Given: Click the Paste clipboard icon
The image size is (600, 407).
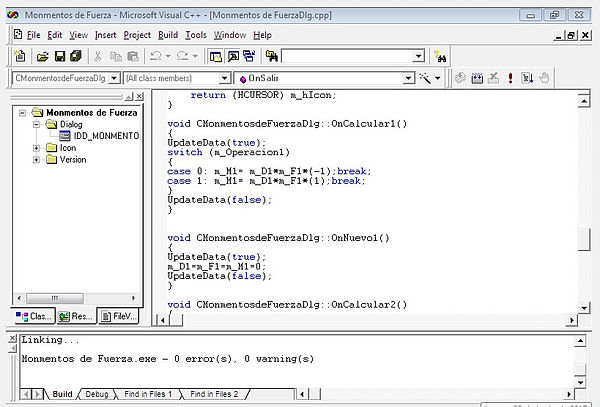Looking at the screenshot, I should (133, 57).
